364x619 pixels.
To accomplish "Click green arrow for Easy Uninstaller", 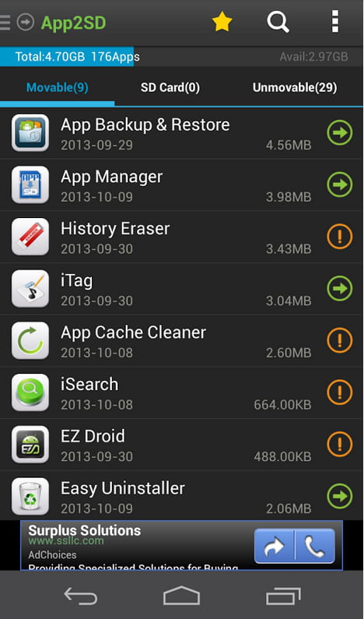I will click(x=340, y=496).
